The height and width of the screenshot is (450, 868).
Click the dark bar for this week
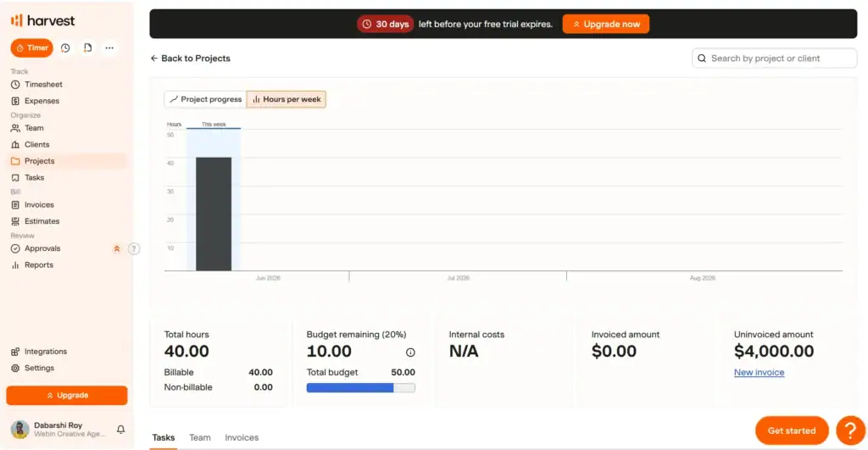click(214, 214)
